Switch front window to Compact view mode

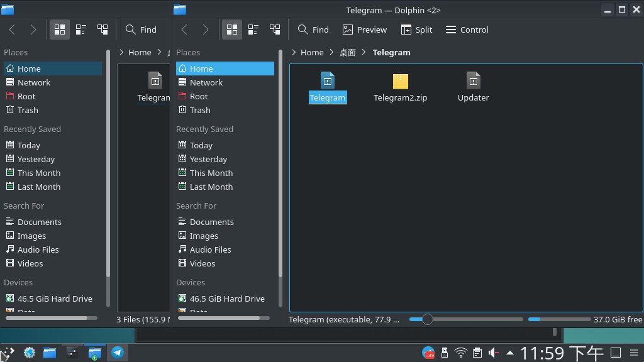(253, 30)
